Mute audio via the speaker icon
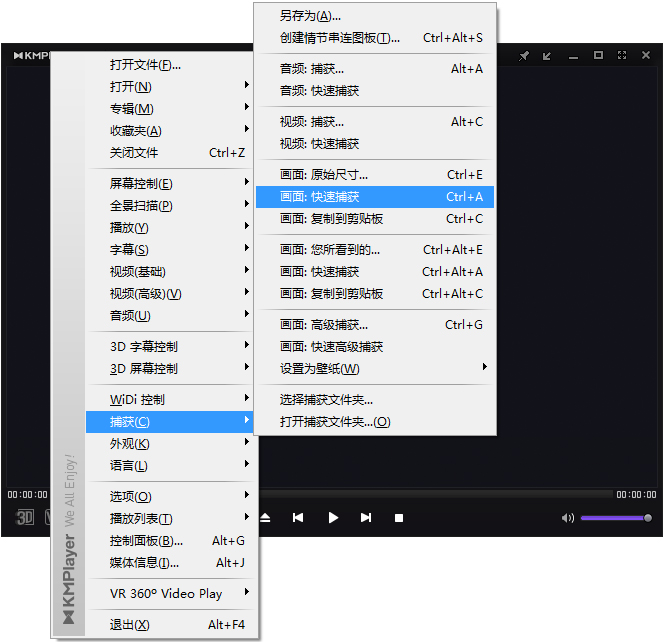Screen dimensions: 665x642 pyautogui.click(x=567, y=518)
